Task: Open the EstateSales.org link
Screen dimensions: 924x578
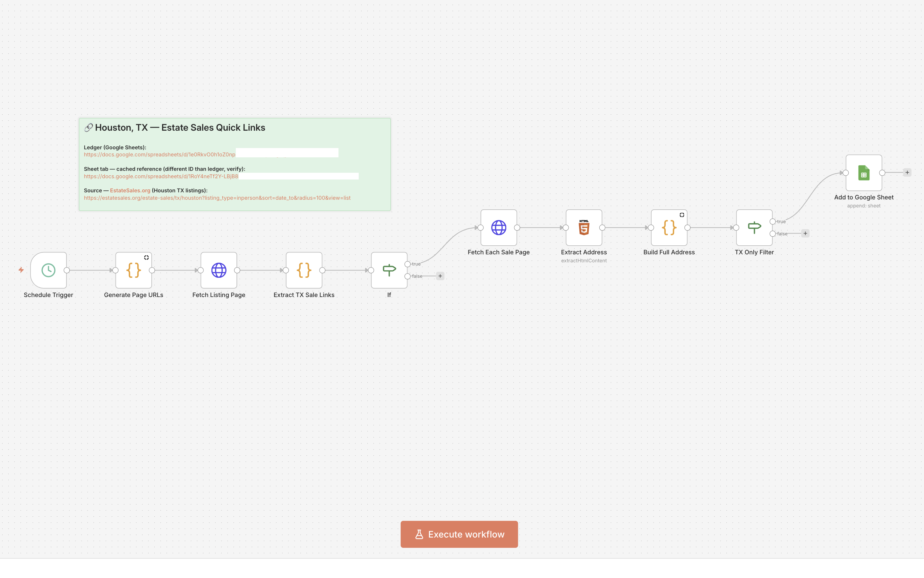Action: tap(130, 190)
